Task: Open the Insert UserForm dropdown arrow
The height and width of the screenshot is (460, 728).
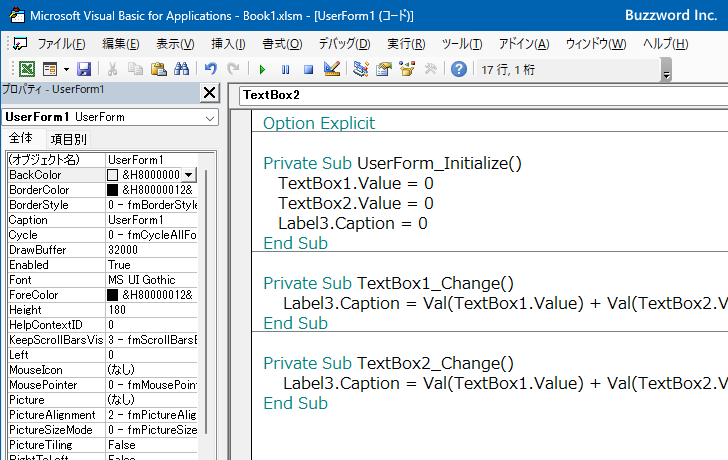Action: click(x=66, y=69)
